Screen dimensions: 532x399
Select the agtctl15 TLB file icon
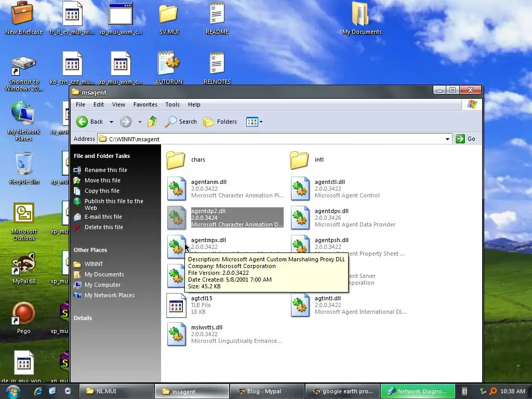176,305
